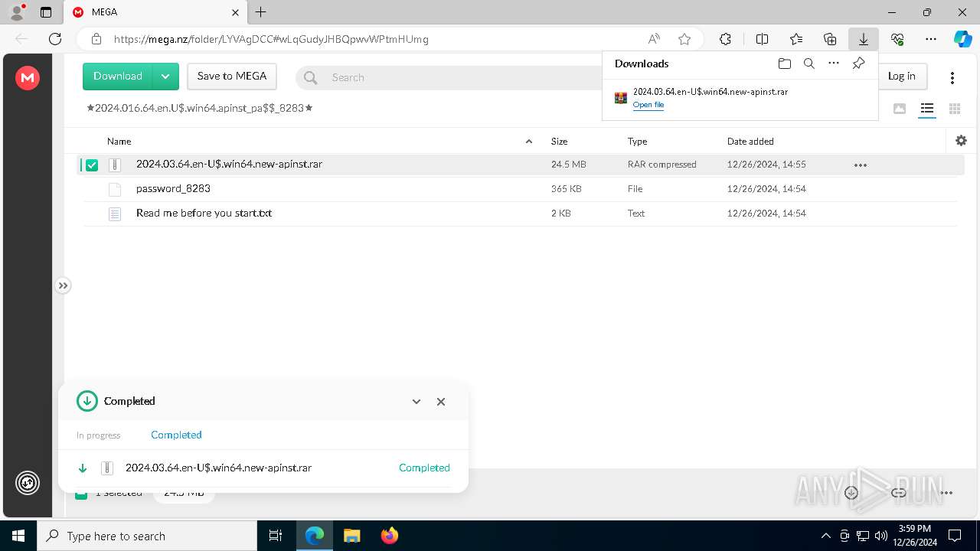This screenshot has width=980, height=551.
Task: Sort files by Size column
Action: point(560,142)
